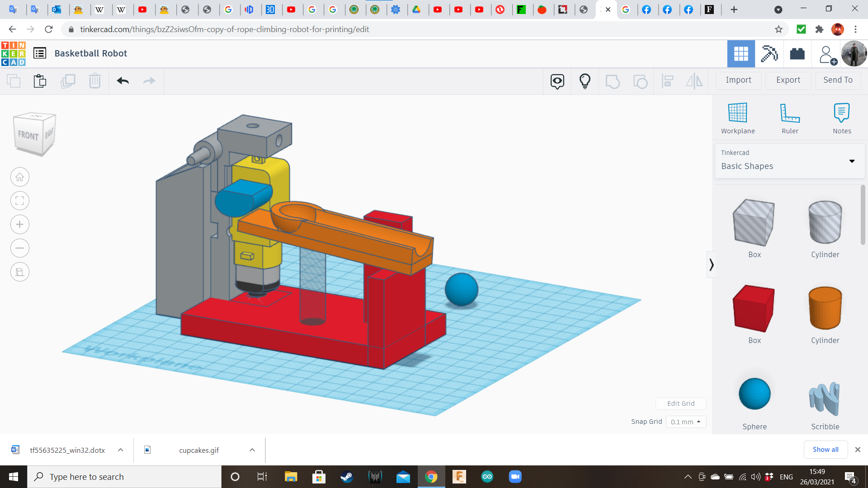This screenshot has height=488, width=868.
Task: Collapse the shapes panel with the chevron
Action: click(711, 264)
